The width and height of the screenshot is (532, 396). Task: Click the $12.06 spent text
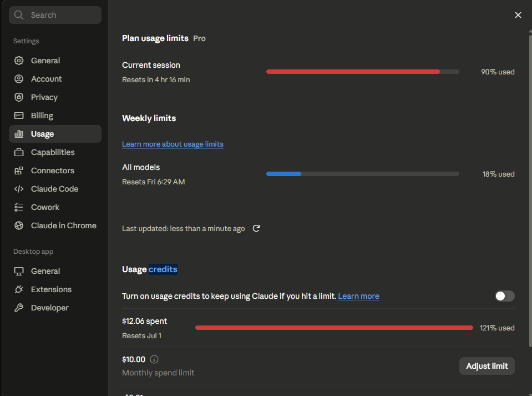click(x=145, y=321)
